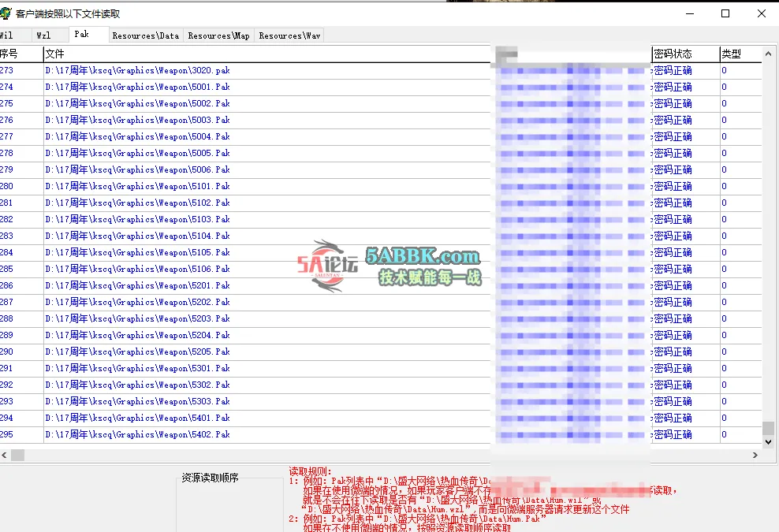Open the Resources\Data tab
Image resolution: width=779 pixels, height=532 pixels.
[146, 35]
